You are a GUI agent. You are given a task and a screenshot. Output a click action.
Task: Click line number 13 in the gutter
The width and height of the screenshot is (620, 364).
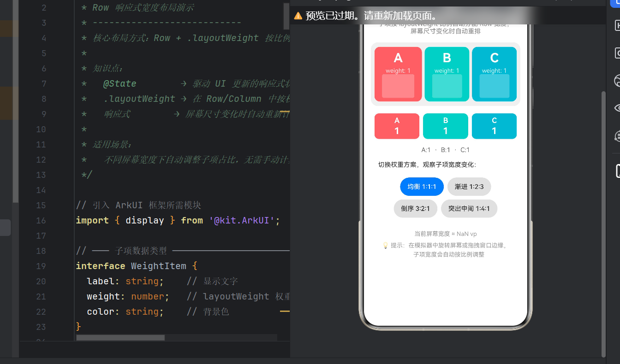(41, 175)
